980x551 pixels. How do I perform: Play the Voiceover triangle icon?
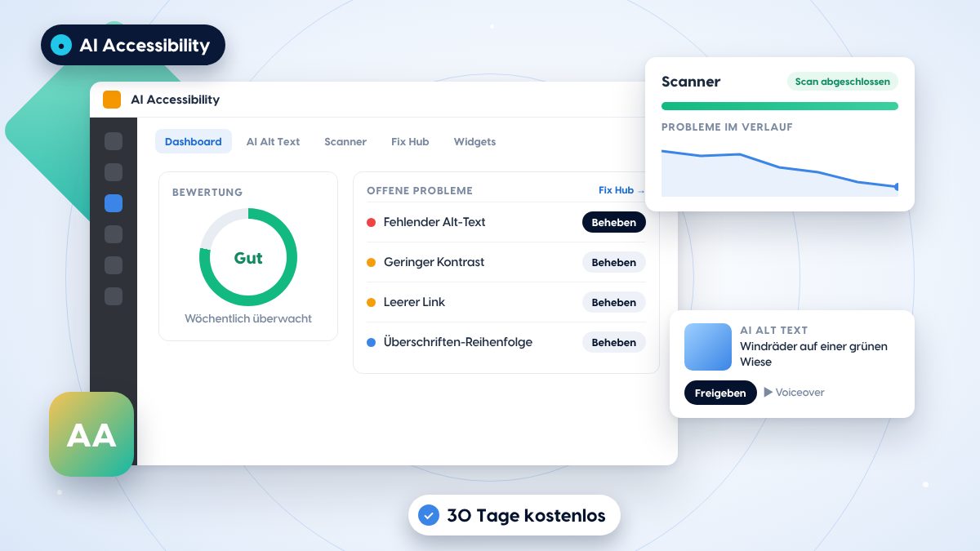[x=768, y=393]
